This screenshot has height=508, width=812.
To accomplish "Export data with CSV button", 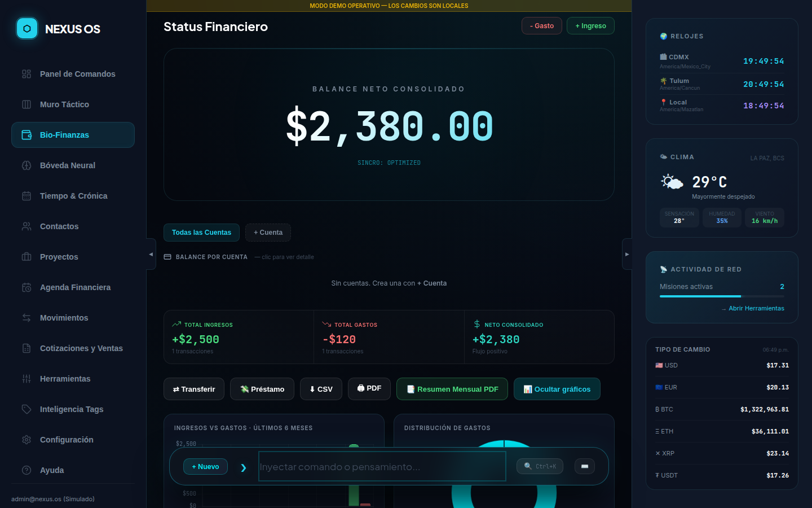I will 321,389.
